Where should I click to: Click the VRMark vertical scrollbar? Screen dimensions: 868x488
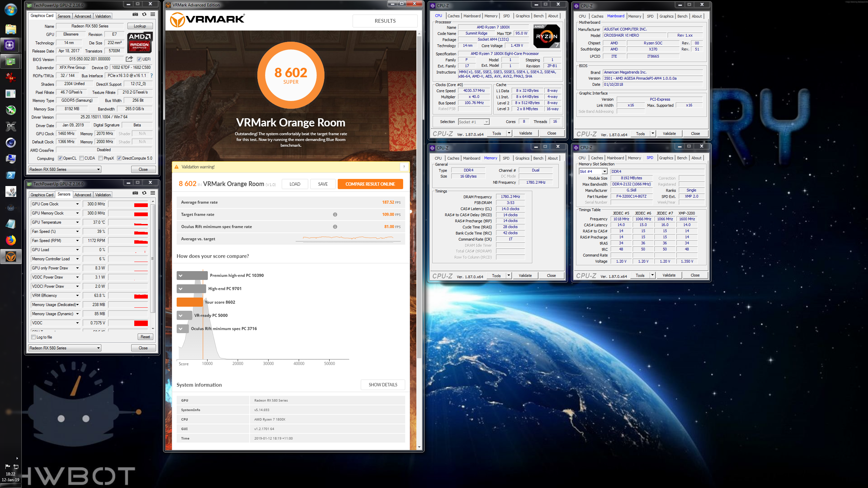(x=419, y=197)
